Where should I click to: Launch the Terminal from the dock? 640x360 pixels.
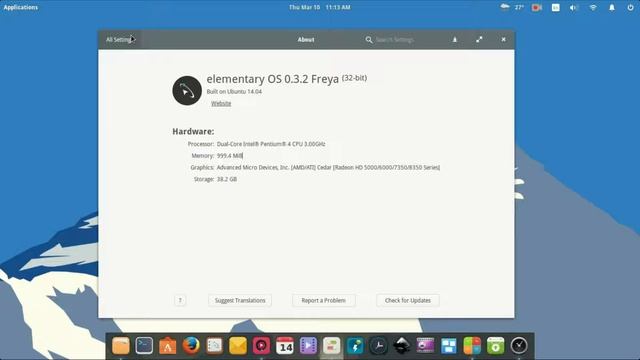click(144, 346)
